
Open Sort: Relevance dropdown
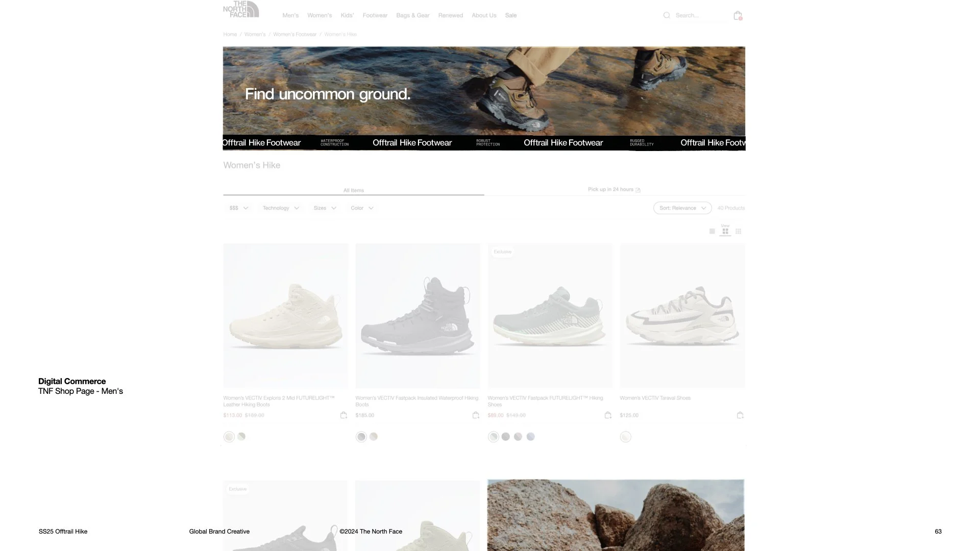[682, 208]
